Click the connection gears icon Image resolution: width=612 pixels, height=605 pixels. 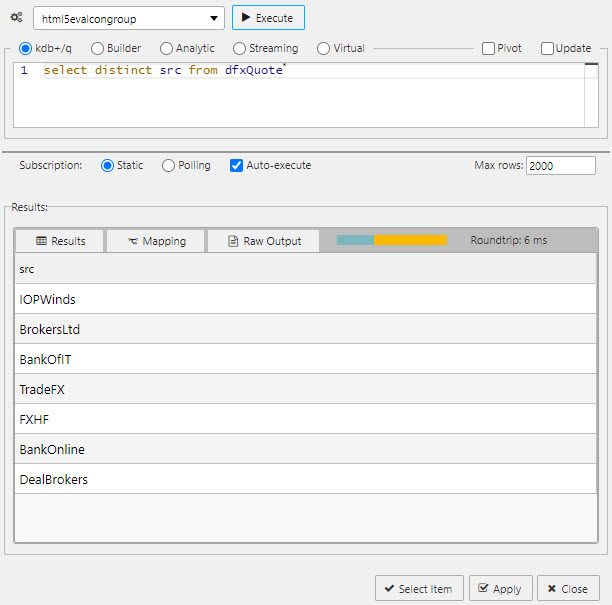(x=16, y=18)
